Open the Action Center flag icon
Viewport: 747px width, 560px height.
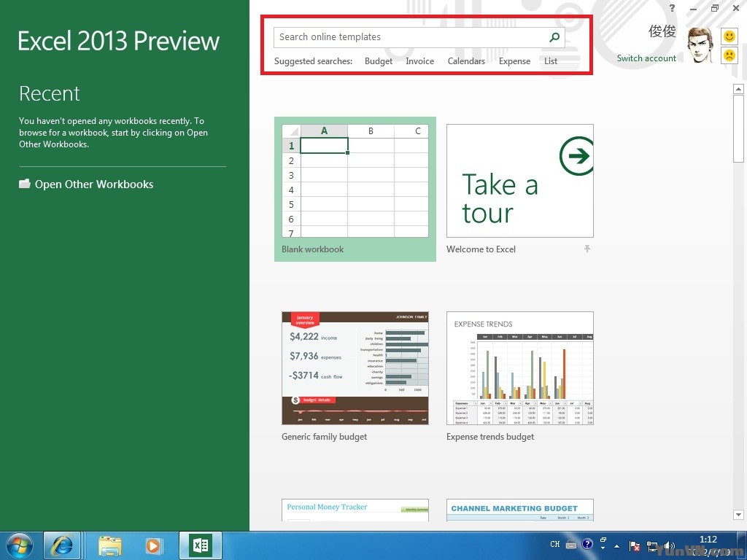(x=635, y=545)
